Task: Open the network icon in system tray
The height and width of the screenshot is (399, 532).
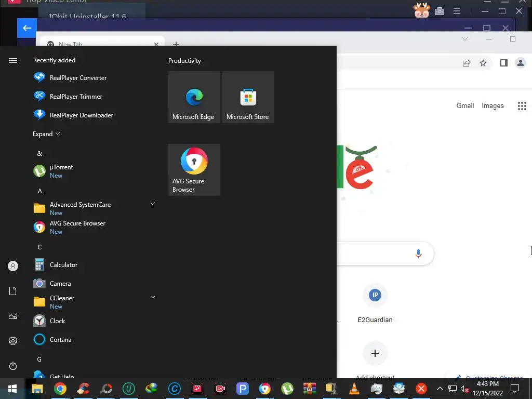Action: pos(453,389)
